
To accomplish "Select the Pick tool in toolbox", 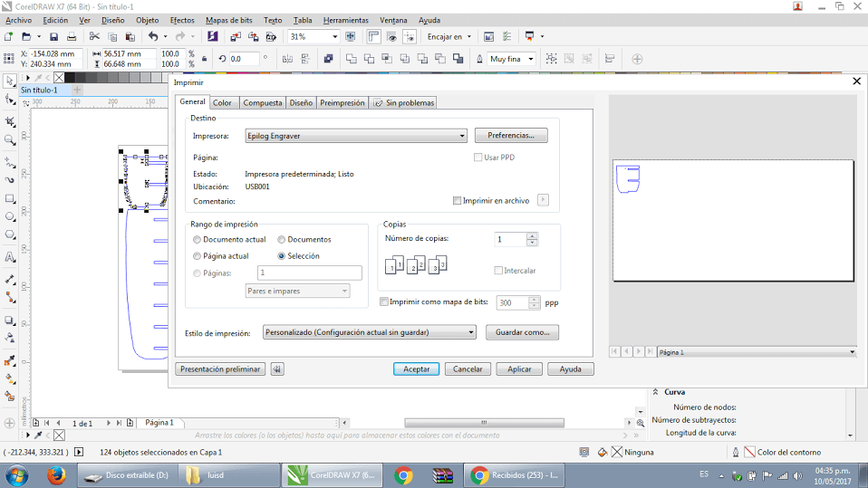I will (x=9, y=81).
